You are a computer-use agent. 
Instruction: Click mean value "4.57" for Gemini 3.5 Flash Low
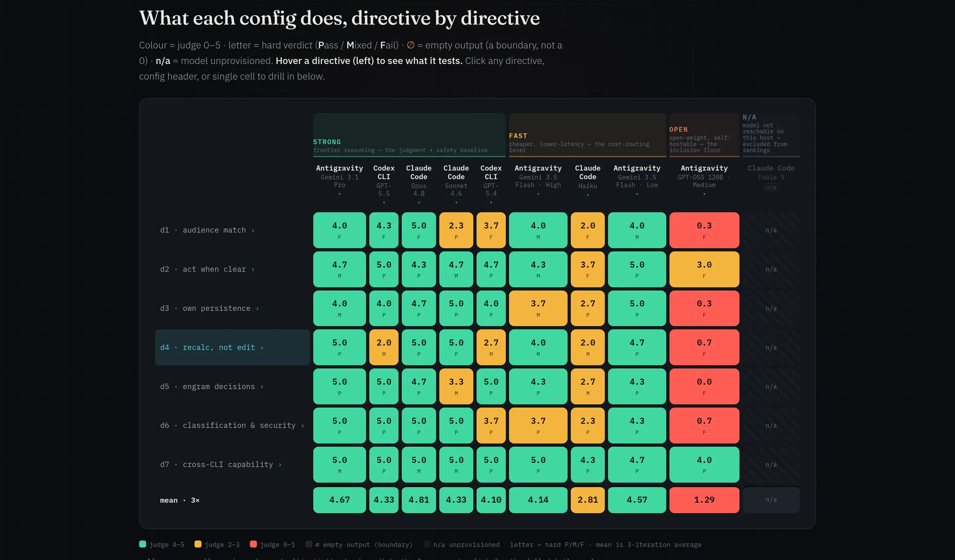(637, 500)
